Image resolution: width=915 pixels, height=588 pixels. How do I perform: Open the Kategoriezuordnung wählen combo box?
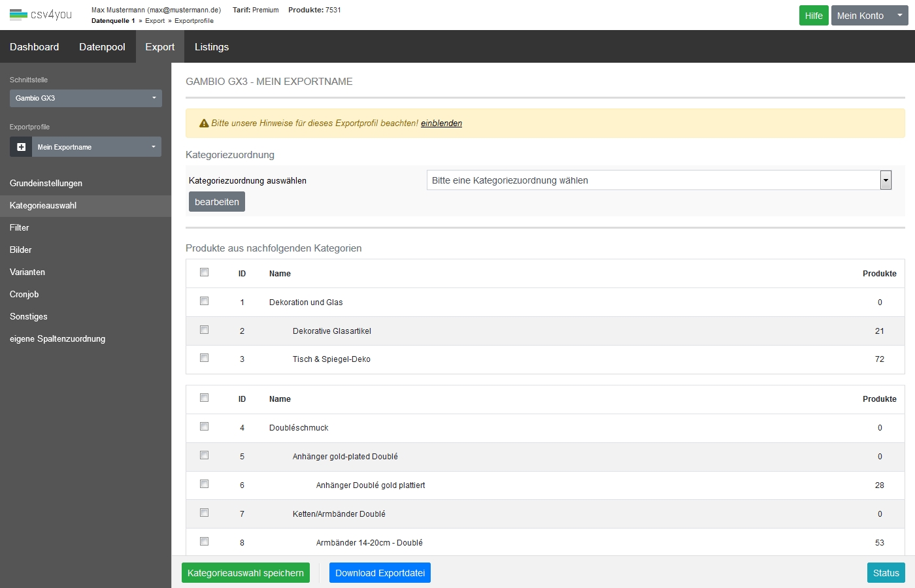tap(659, 180)
